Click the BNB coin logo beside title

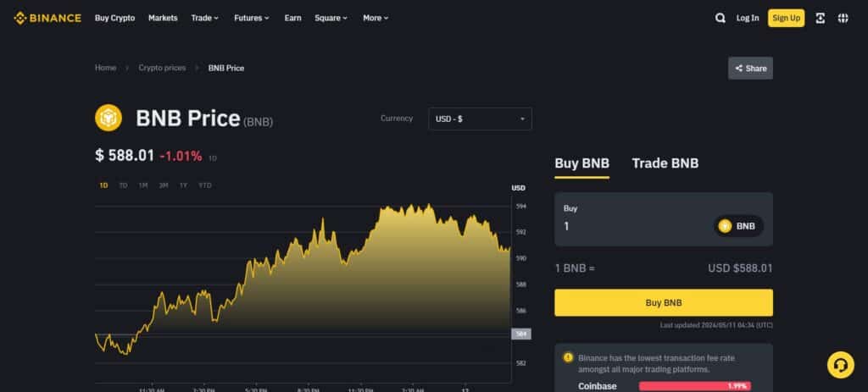click(x=108, y=118)
